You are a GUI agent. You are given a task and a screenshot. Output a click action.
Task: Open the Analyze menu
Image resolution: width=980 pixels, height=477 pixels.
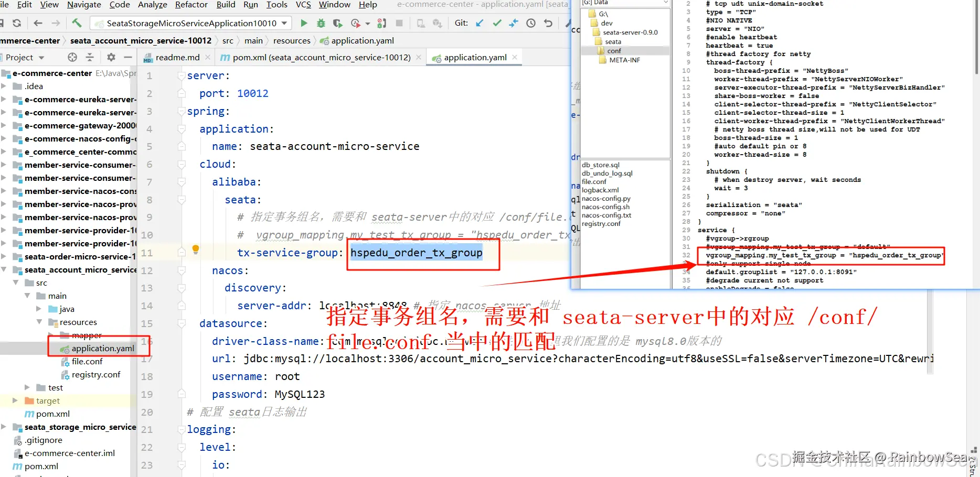153,5
